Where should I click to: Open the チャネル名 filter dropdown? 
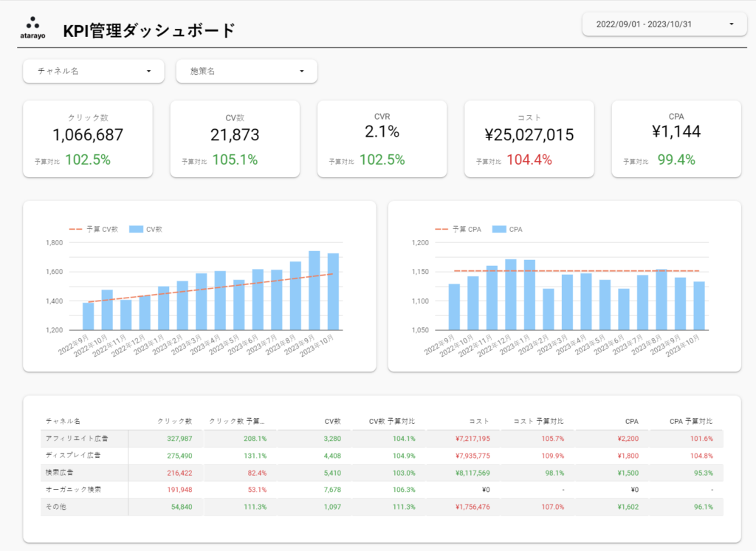[93, 71]
